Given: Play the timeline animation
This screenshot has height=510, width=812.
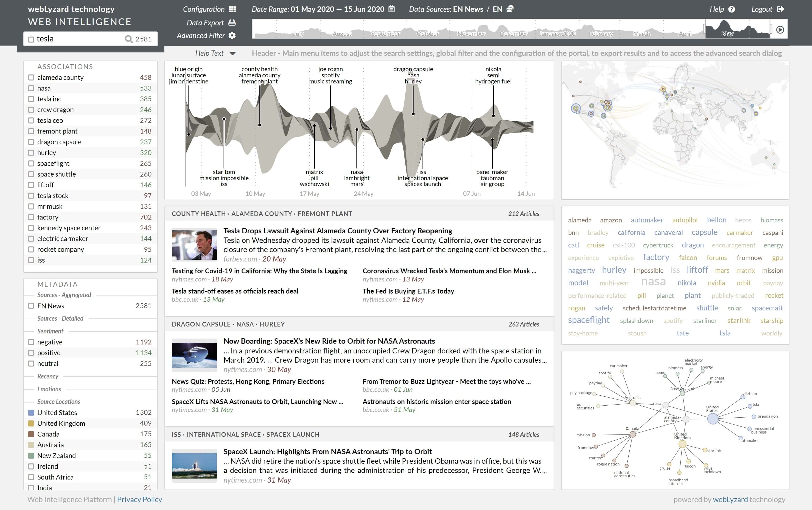Looking at the screenshot, I should click(x=780, y=30).
